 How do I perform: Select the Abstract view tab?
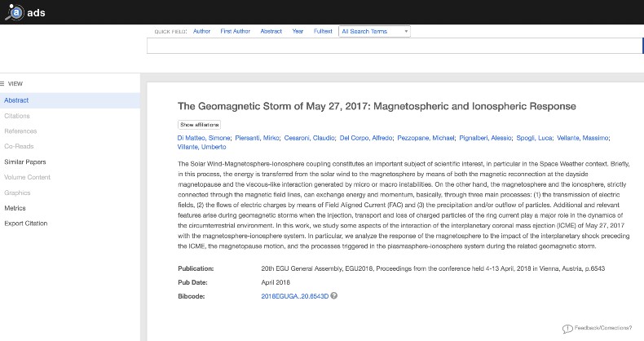[70, 100]
